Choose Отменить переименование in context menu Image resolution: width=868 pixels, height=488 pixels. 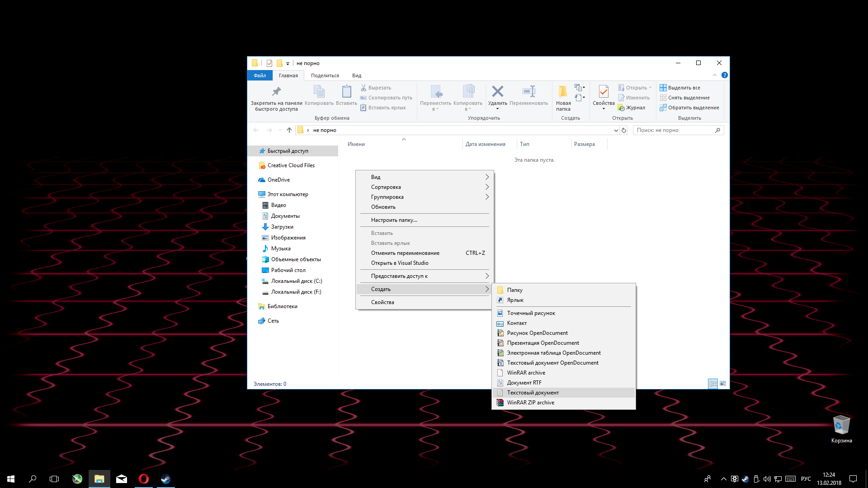(x=424, y=253)
